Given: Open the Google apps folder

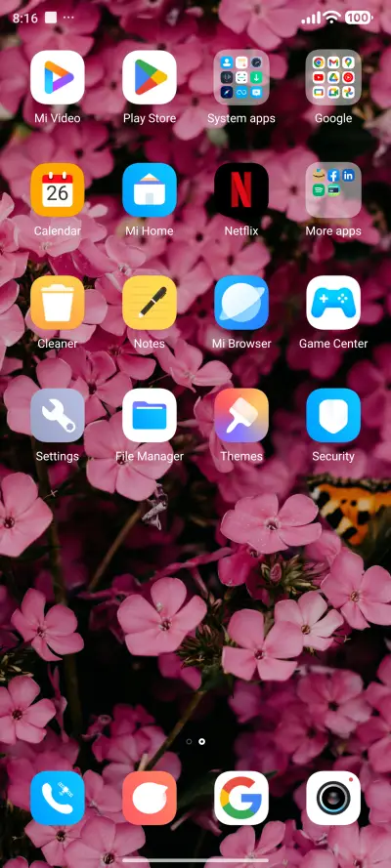Looking at the screenshot, I should pyautogui.click(x=333, y=77).
